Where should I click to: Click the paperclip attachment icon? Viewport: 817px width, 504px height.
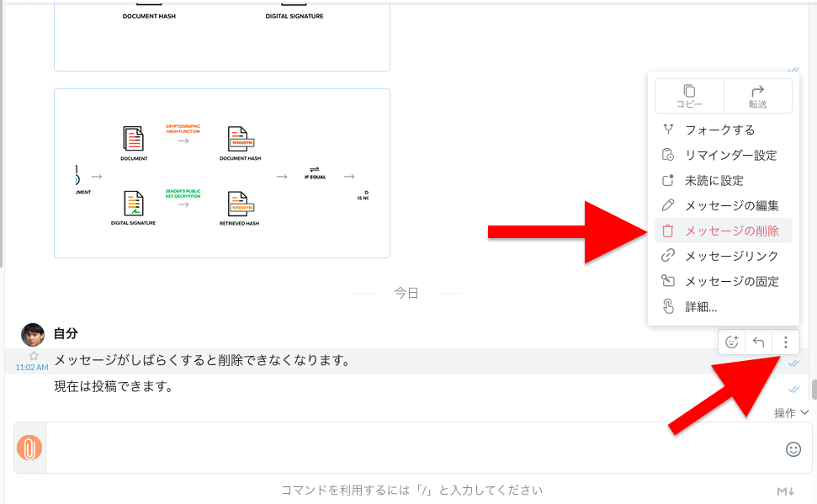29,448
